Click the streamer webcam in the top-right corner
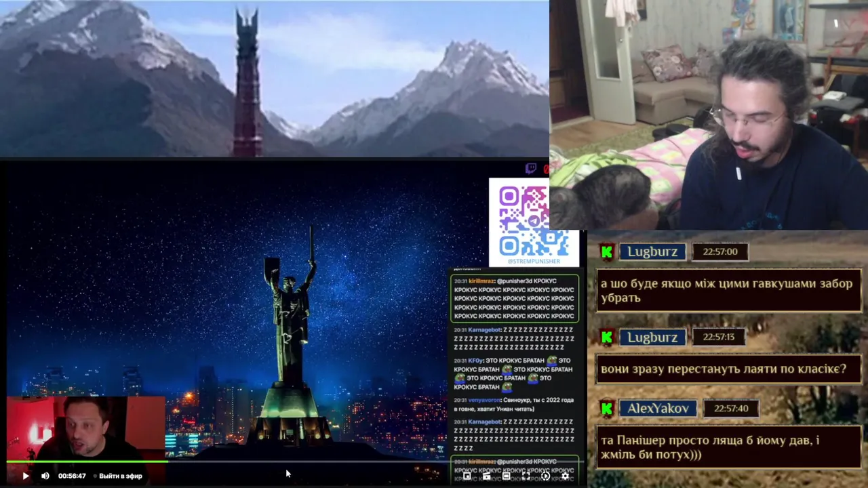The height and width of the screenshot is (488, 868). (709, 115)
